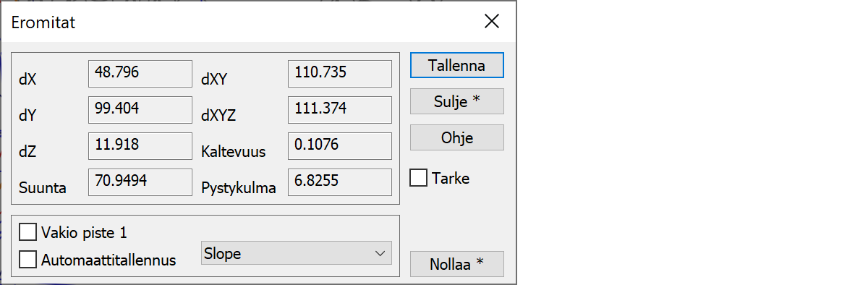Screen dimensions: 868x285
Task: Click the Suunta field showing 70.9494
Action: click(140, 182)
